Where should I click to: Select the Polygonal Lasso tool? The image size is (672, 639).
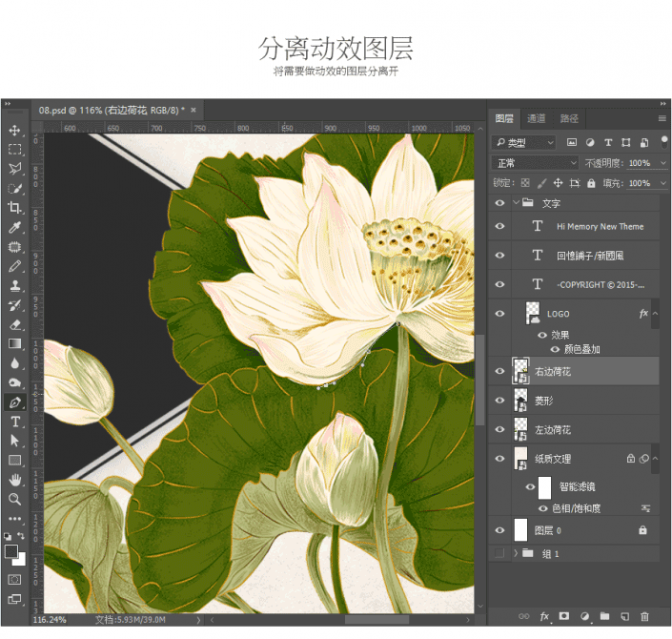[x=14, y=169]
